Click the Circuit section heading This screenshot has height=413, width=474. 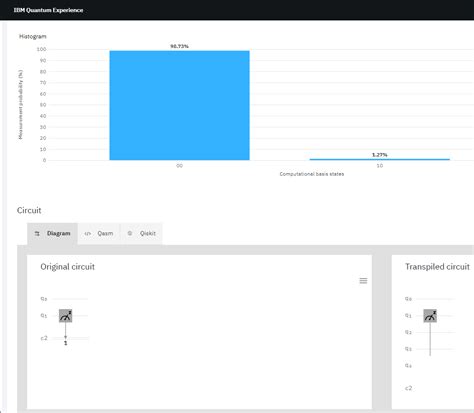[x=29, y=210]
